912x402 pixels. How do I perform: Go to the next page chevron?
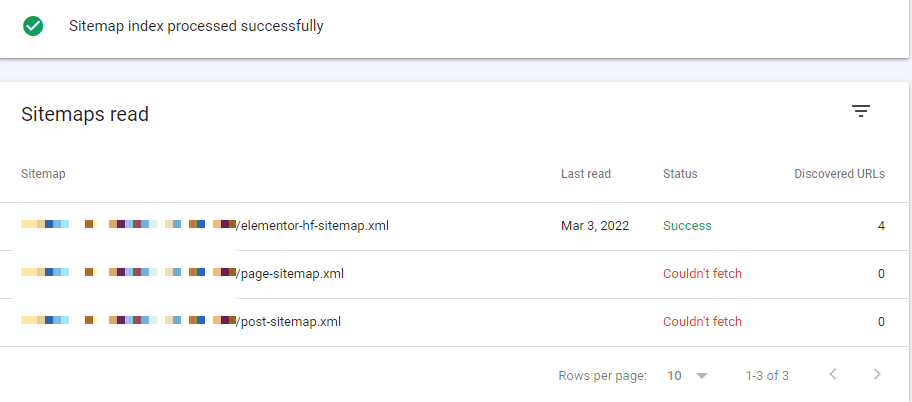[877, 374]
